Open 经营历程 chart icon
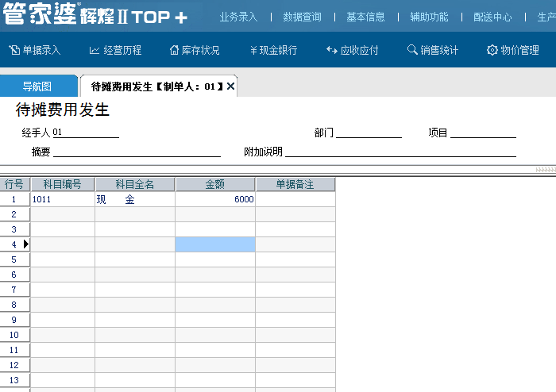556x392 pixels. [95, 50]
